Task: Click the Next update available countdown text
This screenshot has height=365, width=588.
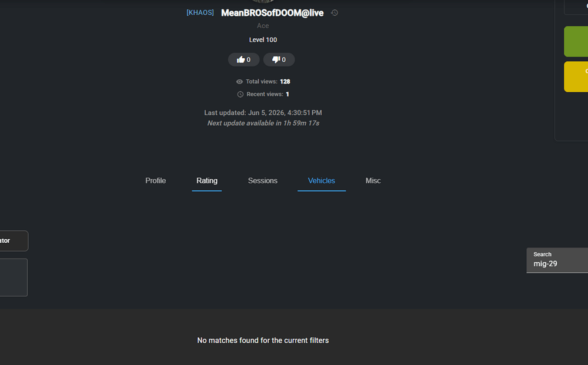Action: 263,123
